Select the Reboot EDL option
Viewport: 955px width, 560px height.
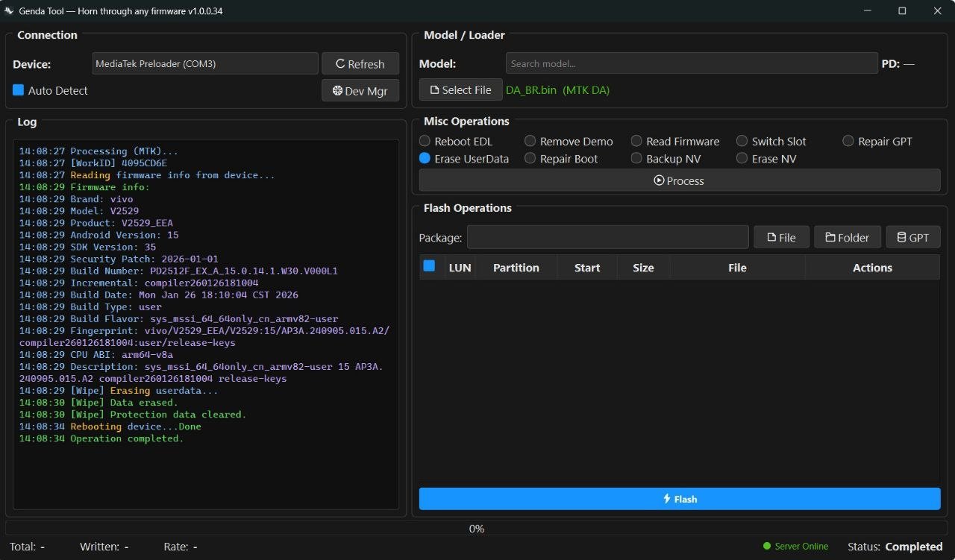tap(425, 141)
